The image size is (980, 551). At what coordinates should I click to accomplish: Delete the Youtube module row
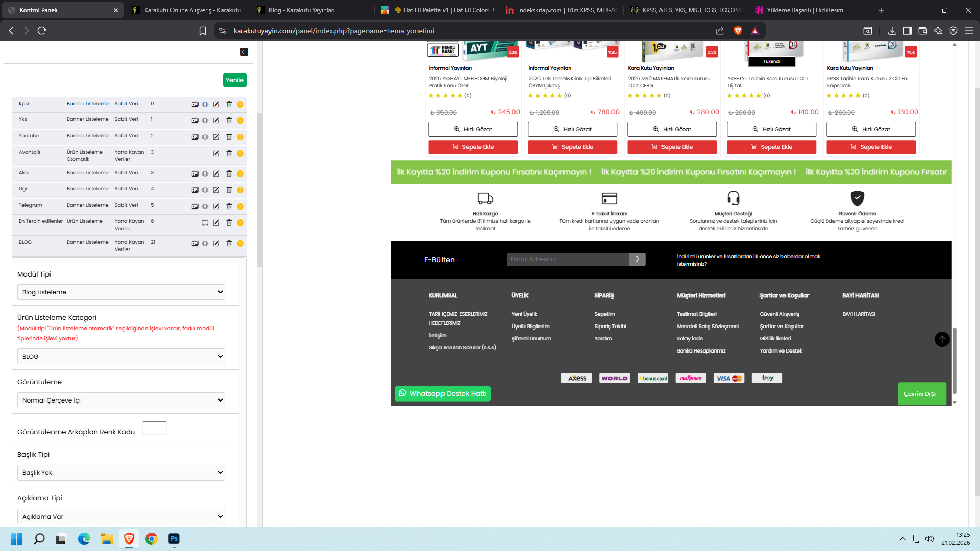click(x=229, y=137)
